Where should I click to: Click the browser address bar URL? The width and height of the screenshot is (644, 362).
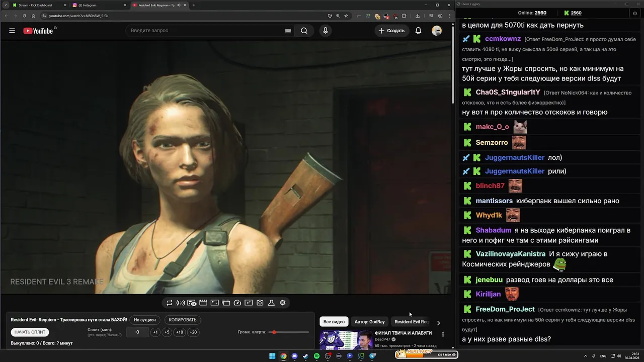tap(78, 16)
